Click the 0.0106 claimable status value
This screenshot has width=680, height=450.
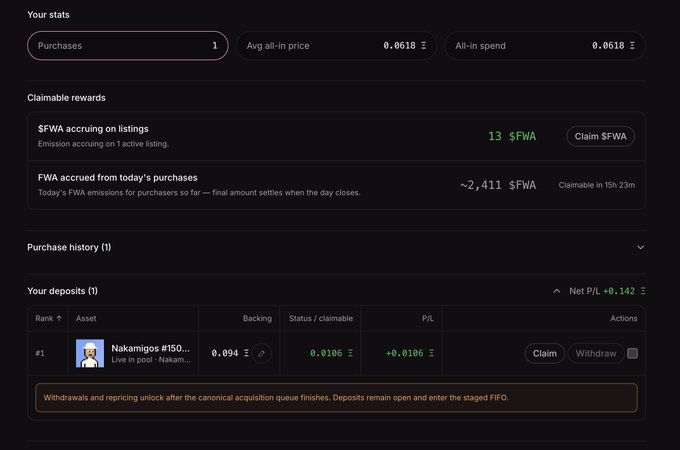click(331, 353)
